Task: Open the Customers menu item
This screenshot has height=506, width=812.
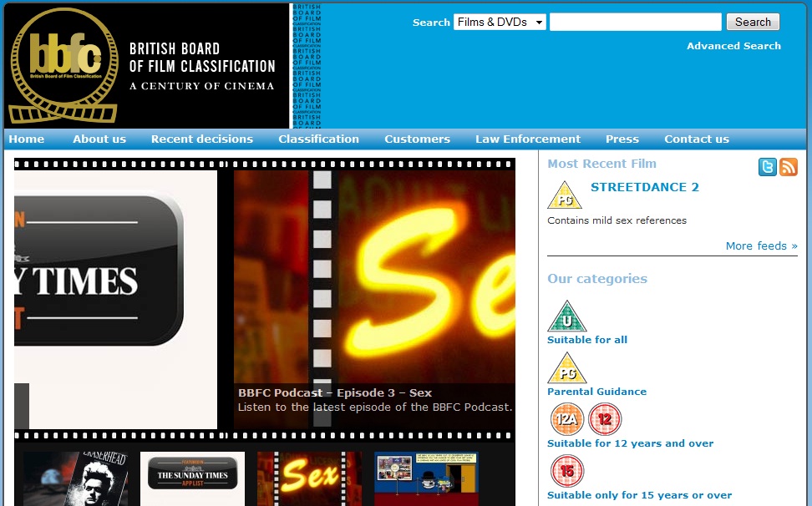Action: point(418,139)
